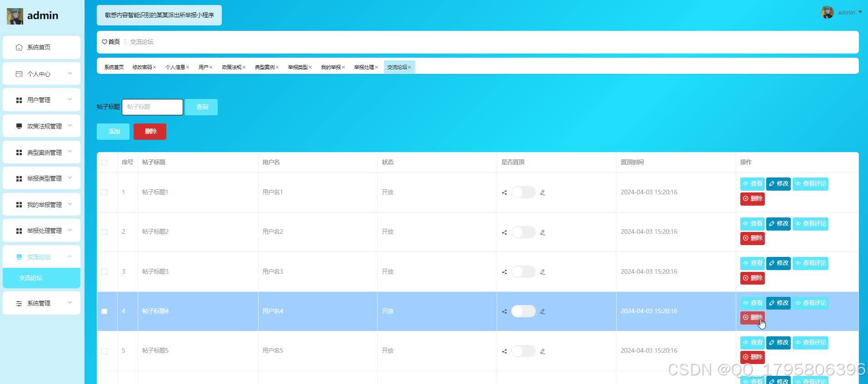Click the 首页 breadcrumb link
The height and width of the screenshot is (384, 868).
click(114, 42)
